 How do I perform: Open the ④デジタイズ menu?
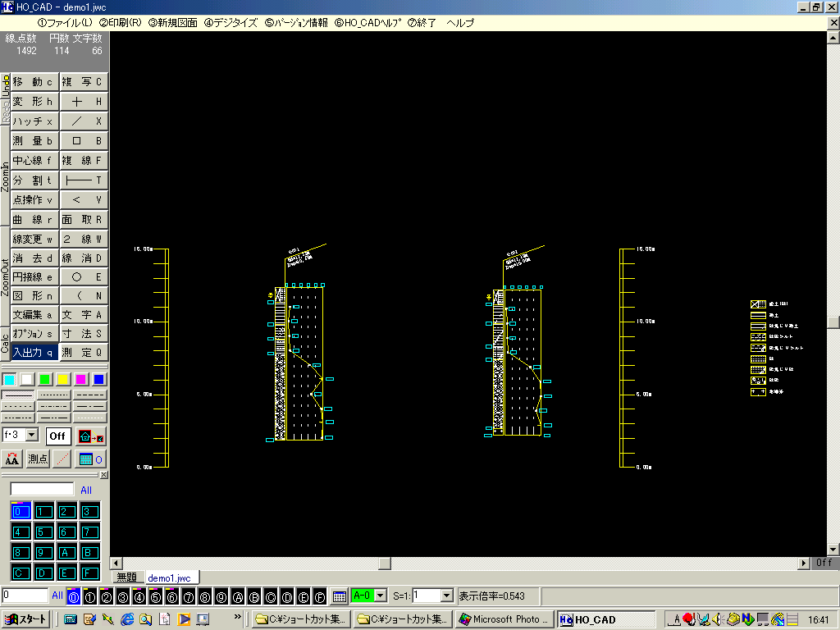[231, 23]
